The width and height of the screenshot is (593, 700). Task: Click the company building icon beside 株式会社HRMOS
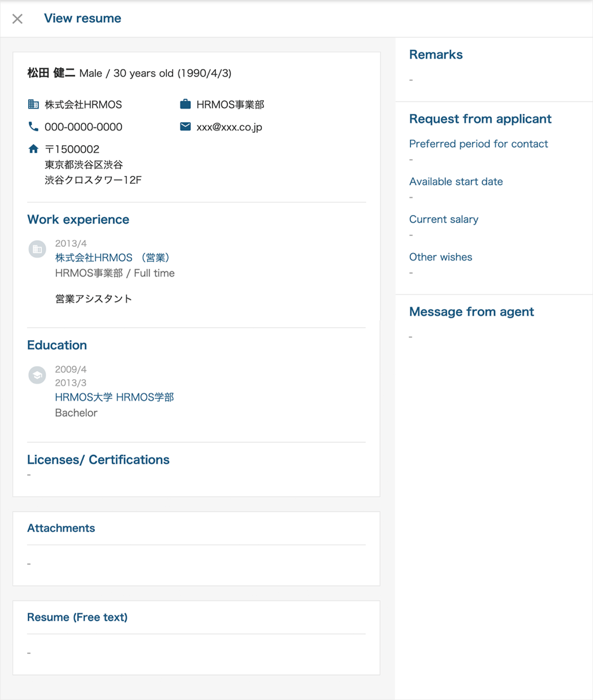tap(33, 104)
